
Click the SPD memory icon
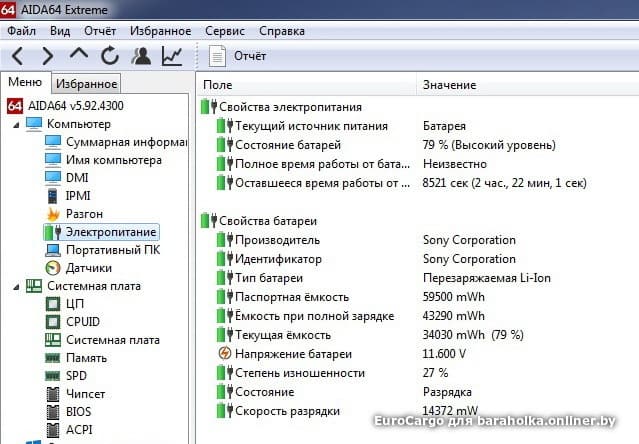[53, 376]
